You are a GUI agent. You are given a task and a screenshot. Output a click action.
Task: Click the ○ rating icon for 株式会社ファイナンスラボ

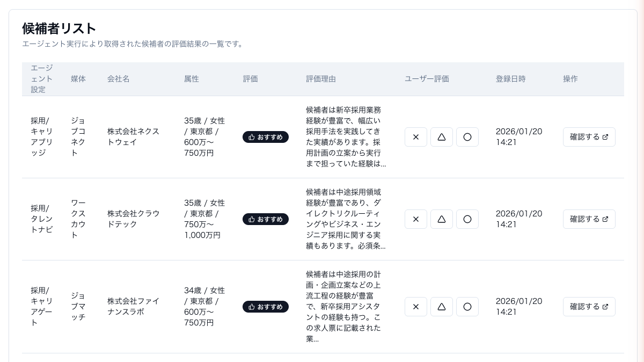(x=467, y=307)
